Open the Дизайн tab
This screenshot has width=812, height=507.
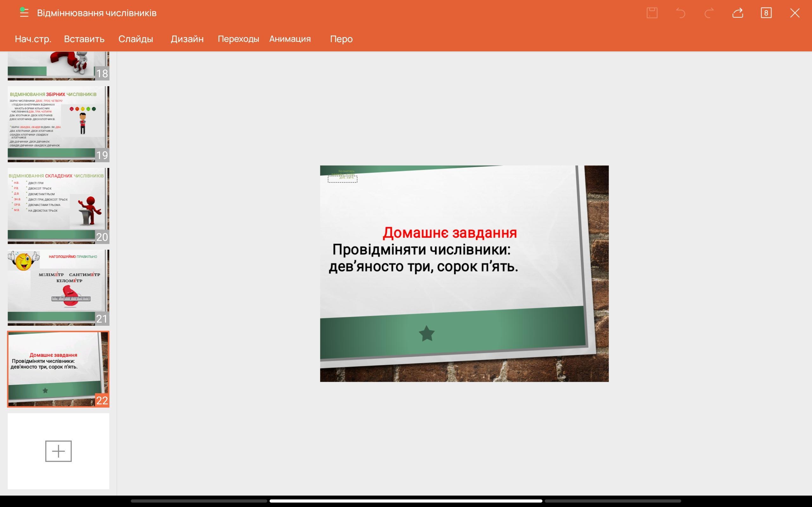click(x=187, y=39)
